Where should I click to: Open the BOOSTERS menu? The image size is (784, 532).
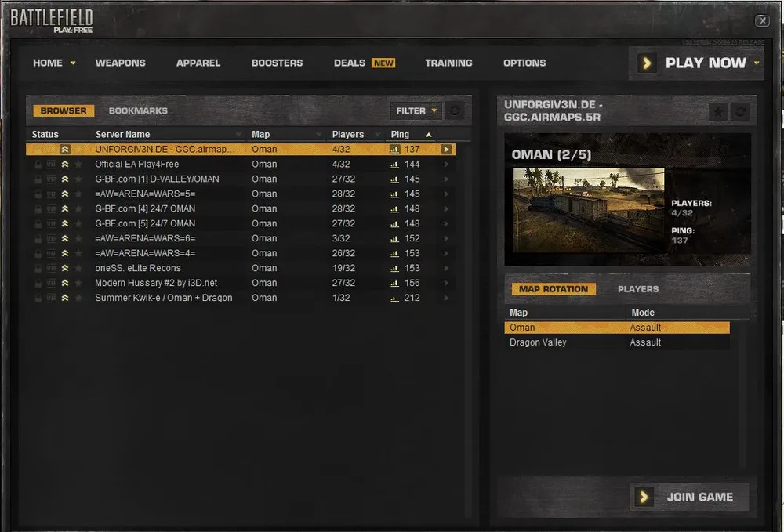tap(277, 63)
